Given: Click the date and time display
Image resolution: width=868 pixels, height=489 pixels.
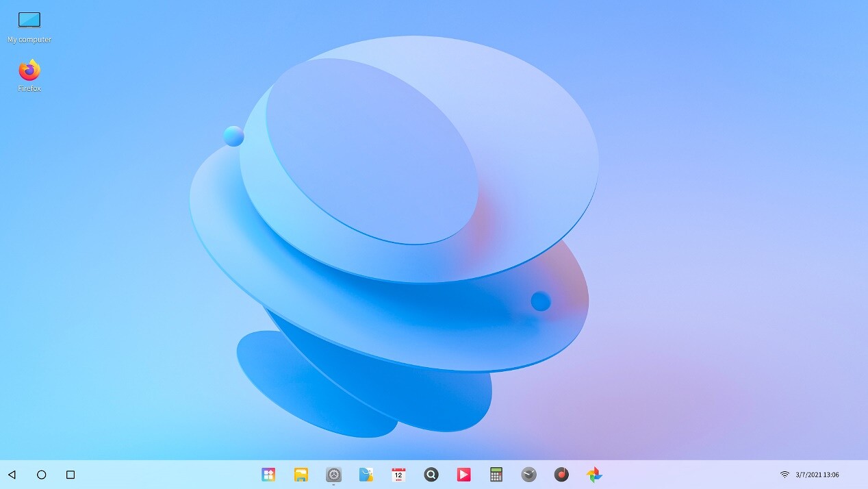Looking at the screenshot, I should point(817,475).
